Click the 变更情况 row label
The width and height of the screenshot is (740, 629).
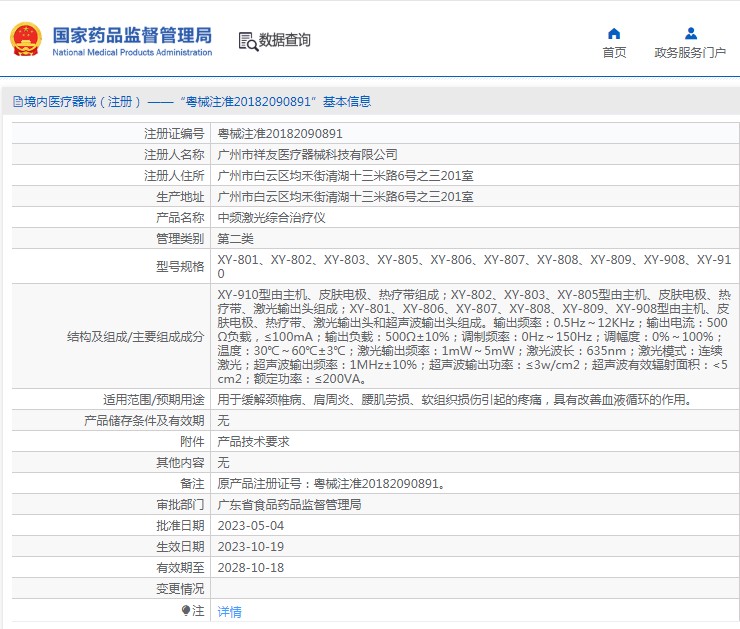pos(180,588)
